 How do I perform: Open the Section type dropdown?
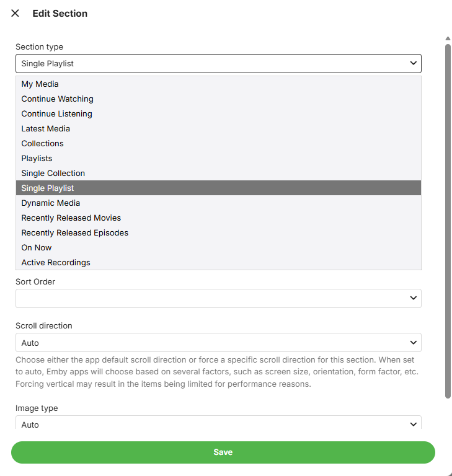(218, 63)
